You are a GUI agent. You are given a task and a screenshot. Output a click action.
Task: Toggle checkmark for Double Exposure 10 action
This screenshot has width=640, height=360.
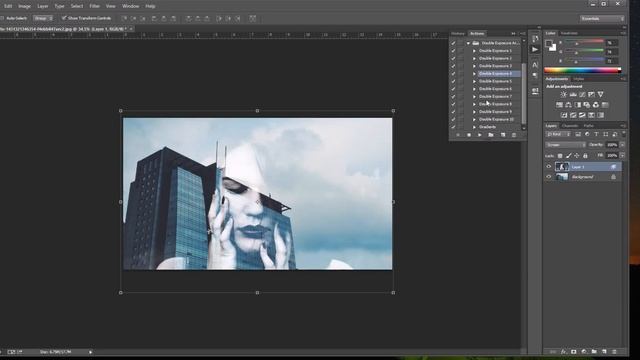coord(453,119)
